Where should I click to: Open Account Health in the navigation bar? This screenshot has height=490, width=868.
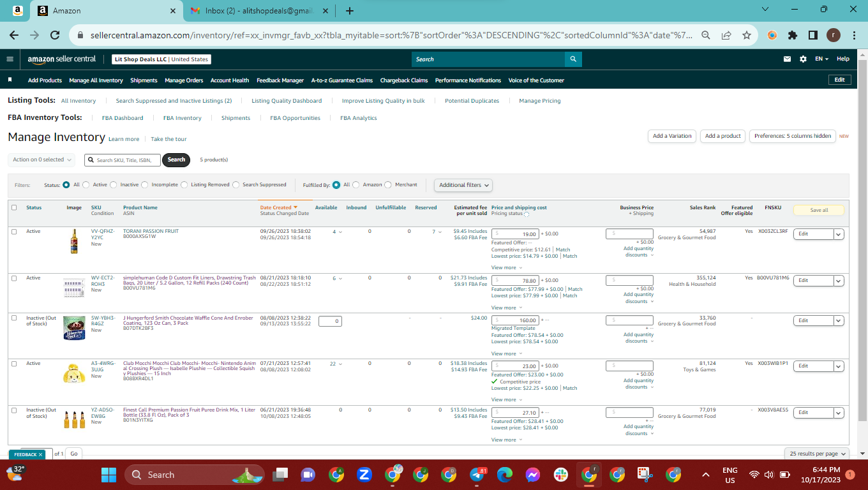[x=230, y=80]
